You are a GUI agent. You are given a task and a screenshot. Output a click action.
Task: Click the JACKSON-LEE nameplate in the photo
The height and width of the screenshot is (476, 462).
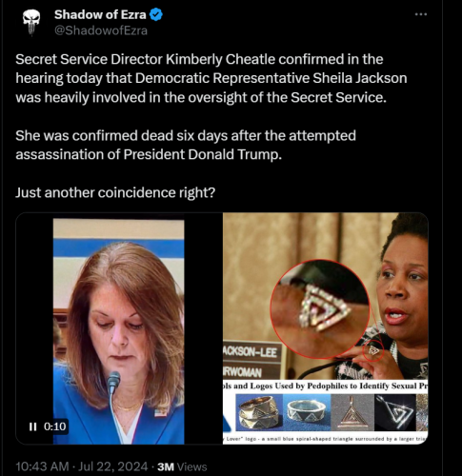tap(251, 351)
